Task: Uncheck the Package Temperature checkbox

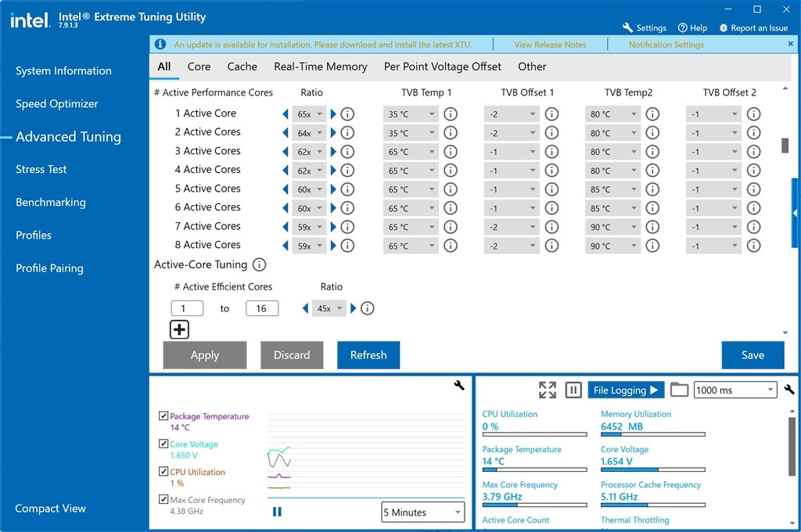Action: tap(163, 416)
